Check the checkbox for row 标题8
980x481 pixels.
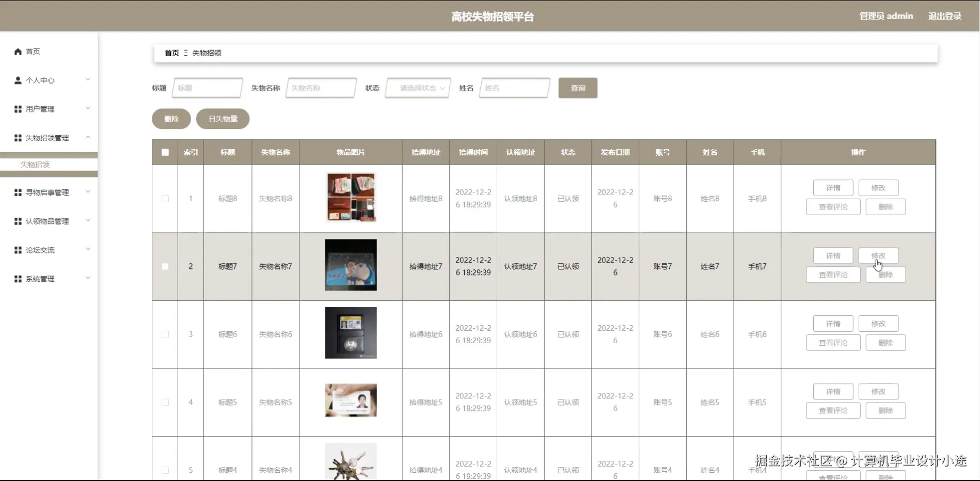165,199
